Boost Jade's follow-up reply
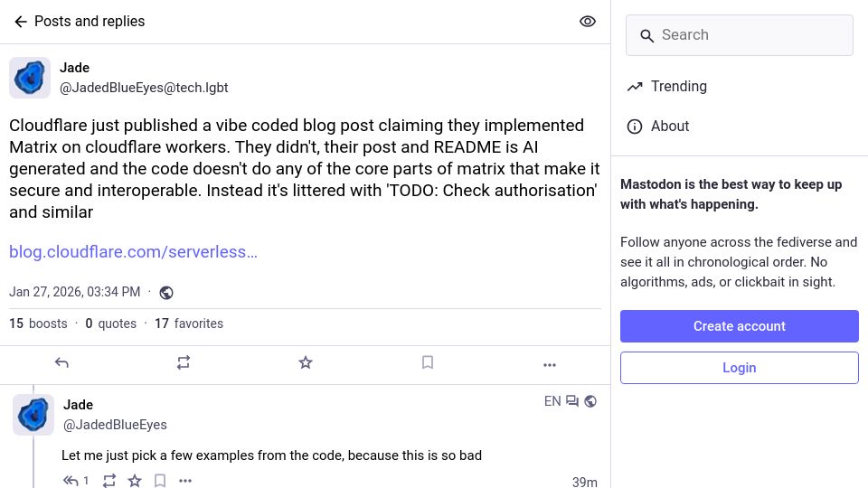868x488 pixels. [x=109, y=481]
